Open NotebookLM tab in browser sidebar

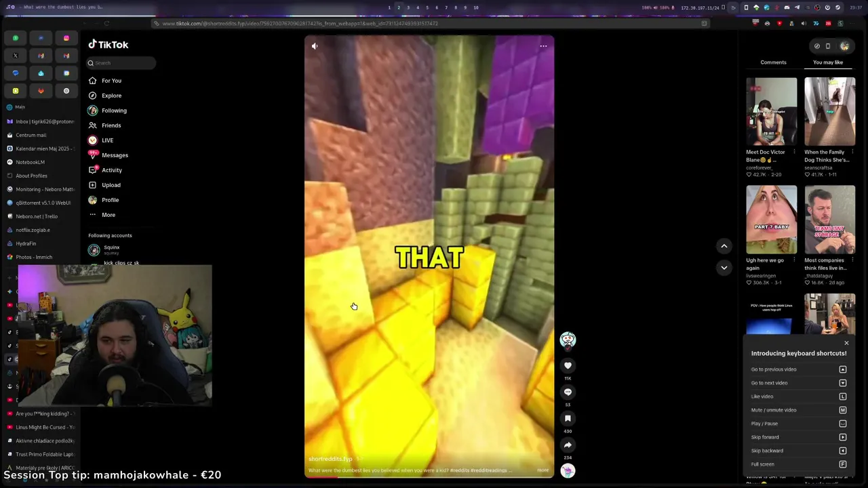41,162
